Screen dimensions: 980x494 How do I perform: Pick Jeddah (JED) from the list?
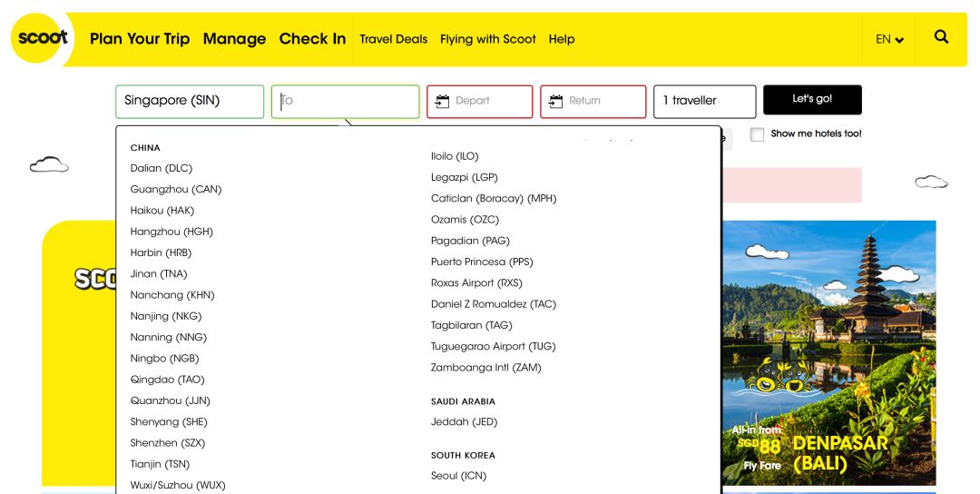[x=464, y=422]
